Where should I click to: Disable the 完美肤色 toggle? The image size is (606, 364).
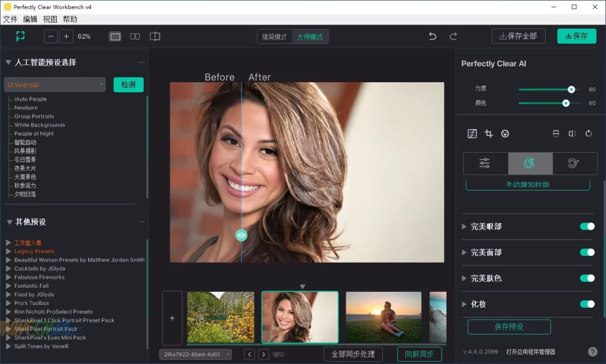[587, 278]
